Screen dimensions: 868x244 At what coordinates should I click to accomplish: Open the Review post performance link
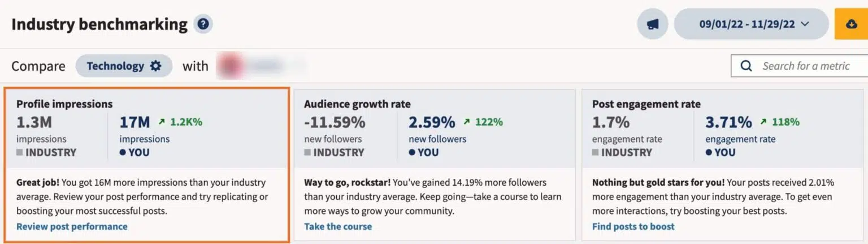[x=72, y=226]
